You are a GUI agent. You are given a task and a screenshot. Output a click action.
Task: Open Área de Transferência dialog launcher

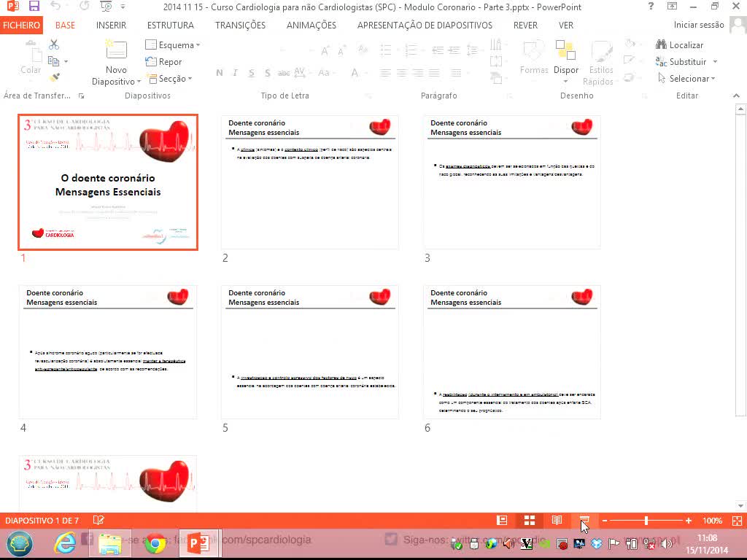click(x=82, y=96)
